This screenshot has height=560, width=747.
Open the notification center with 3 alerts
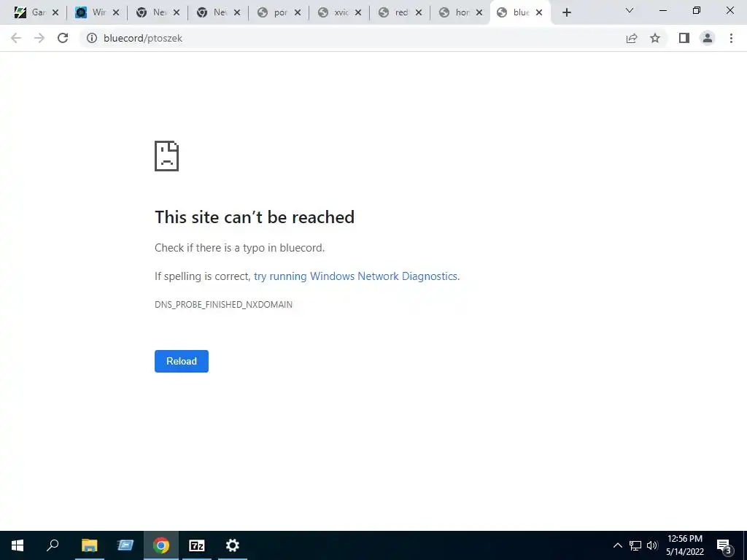(724, 545)
